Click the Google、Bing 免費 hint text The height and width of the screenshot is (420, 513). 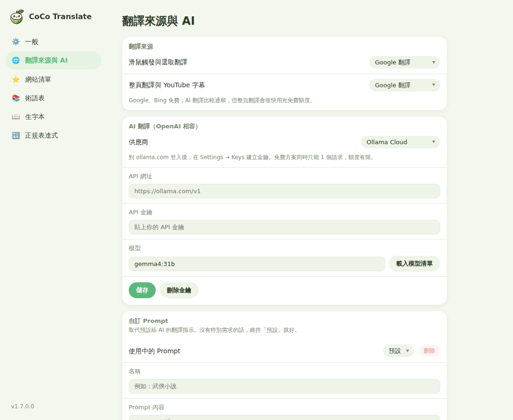point(221,100)
